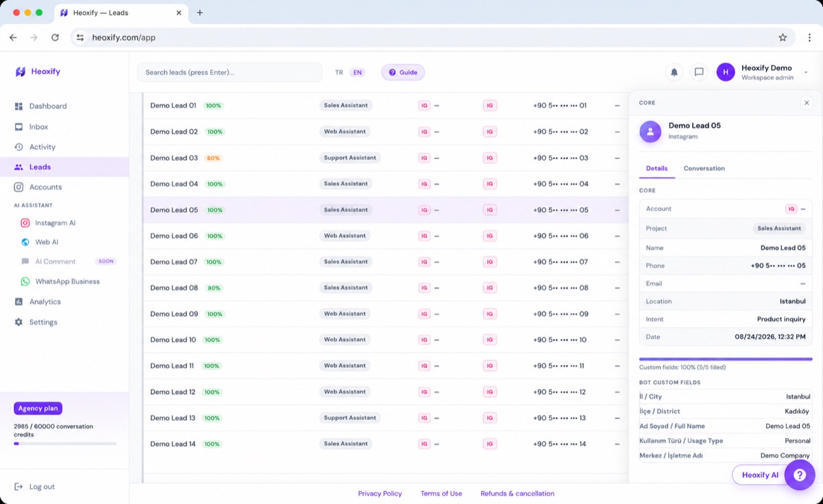
Task: Click the 80% badge on Demo Lead 08
Action: 214,288
